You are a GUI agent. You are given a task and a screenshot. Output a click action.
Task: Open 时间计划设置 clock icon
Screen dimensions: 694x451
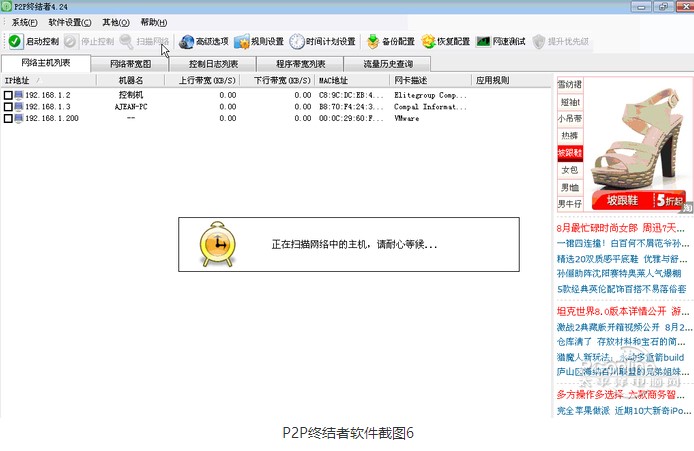(297, 42)
